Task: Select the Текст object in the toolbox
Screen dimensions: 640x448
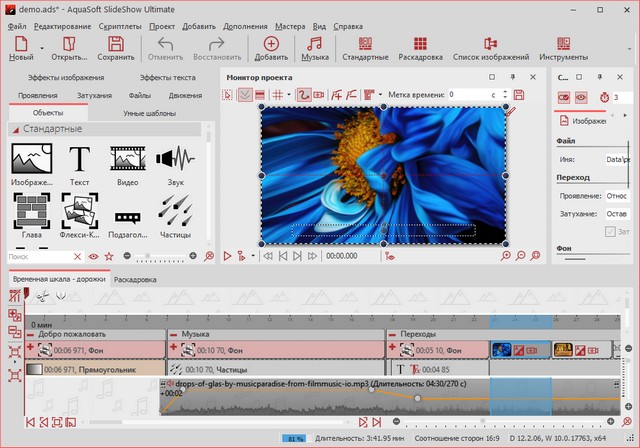Action: tap(79, 160)
